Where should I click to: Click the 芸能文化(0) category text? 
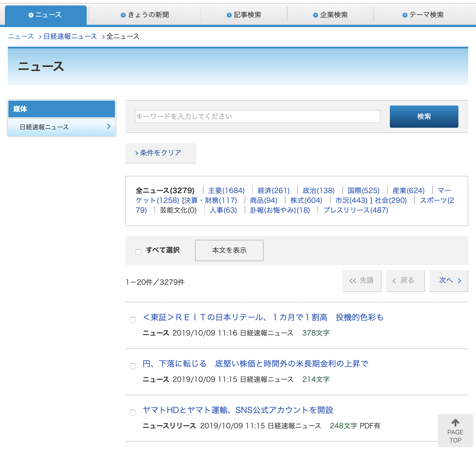(178, 210)
